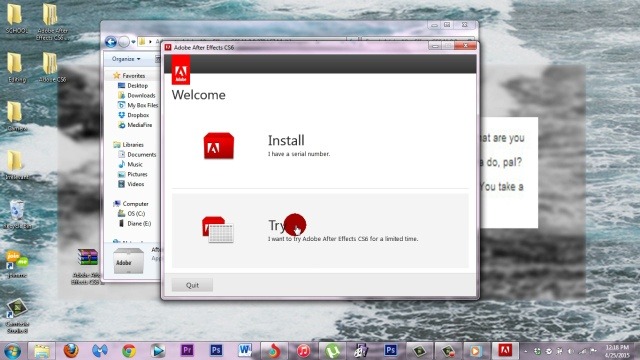Select the WinRAR archive icon on desktop
640x360 pixels.
87,267
